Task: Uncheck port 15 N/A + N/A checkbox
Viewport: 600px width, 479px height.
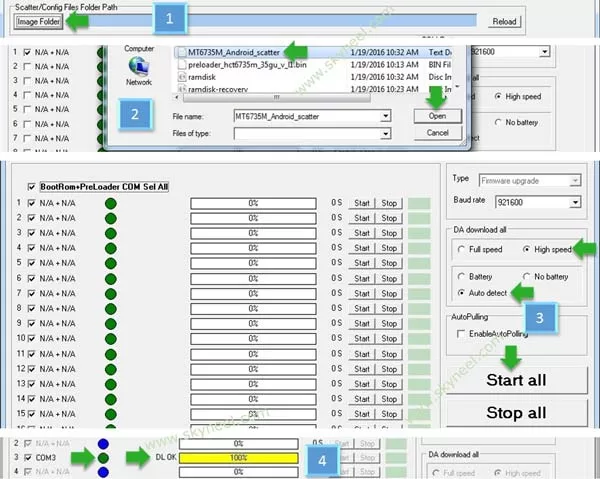Action: point(31,414)
